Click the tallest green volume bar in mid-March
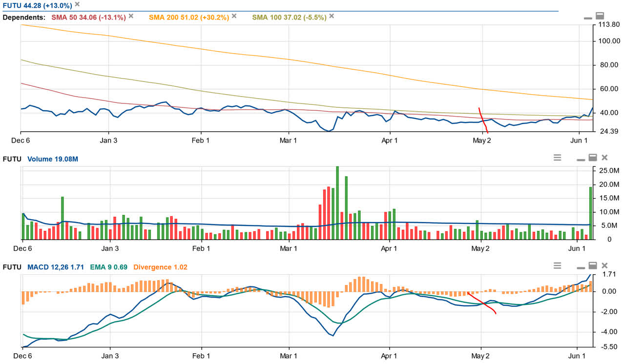Viewport: 625px width, 364px height. (x=337, y=202)
